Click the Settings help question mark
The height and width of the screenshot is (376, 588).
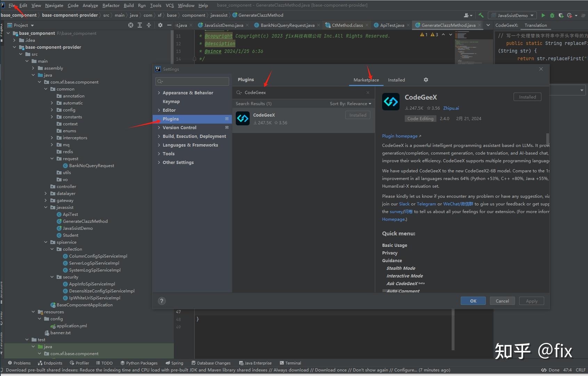point(162,301)
